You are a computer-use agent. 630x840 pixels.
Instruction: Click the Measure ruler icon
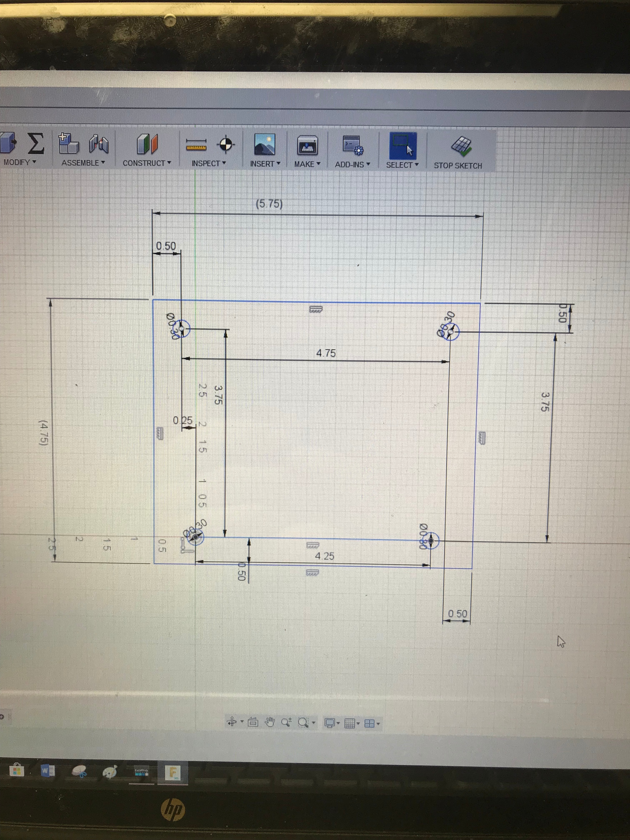point(196,145)
